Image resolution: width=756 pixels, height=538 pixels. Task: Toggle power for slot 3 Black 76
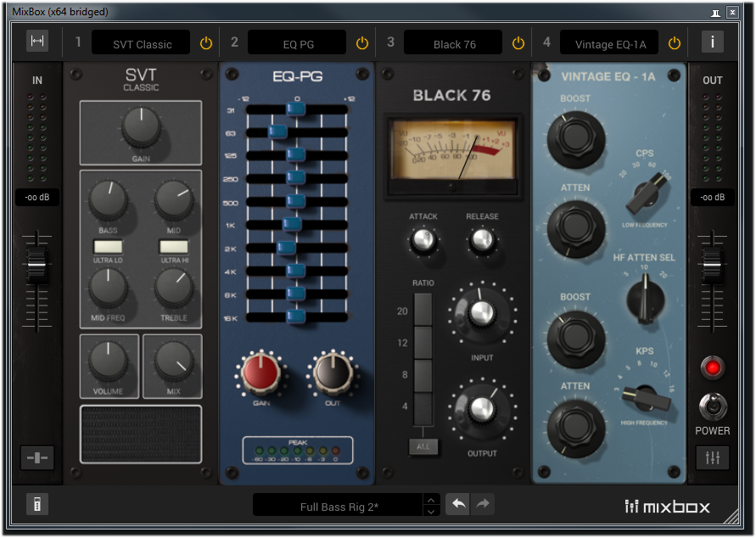(x=518, y=43)
